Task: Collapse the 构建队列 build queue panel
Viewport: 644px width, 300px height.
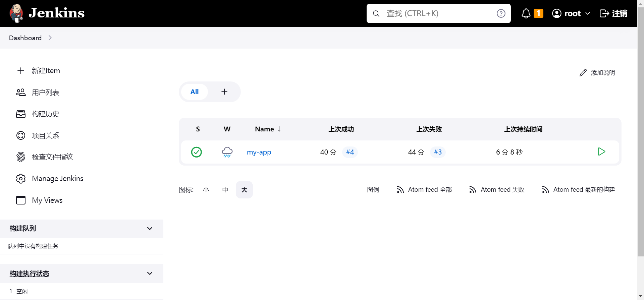Action: [x=150, y=229]
